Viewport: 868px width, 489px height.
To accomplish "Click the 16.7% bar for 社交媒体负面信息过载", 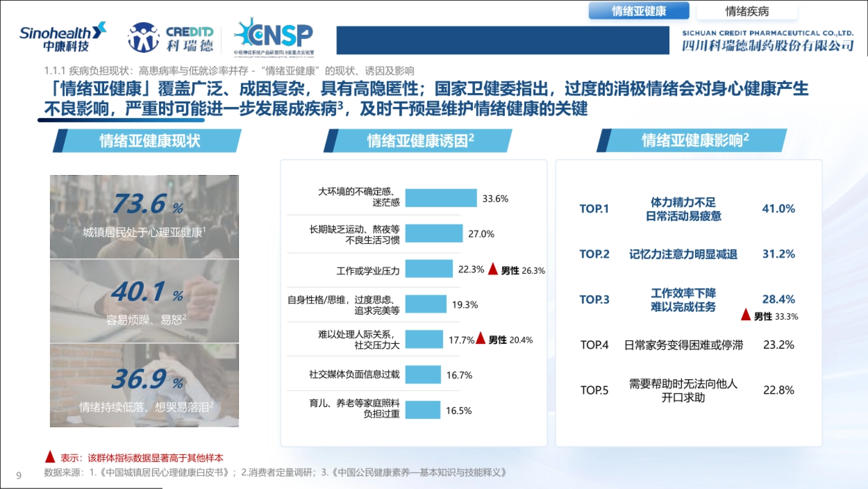I will tap(423, 375).
